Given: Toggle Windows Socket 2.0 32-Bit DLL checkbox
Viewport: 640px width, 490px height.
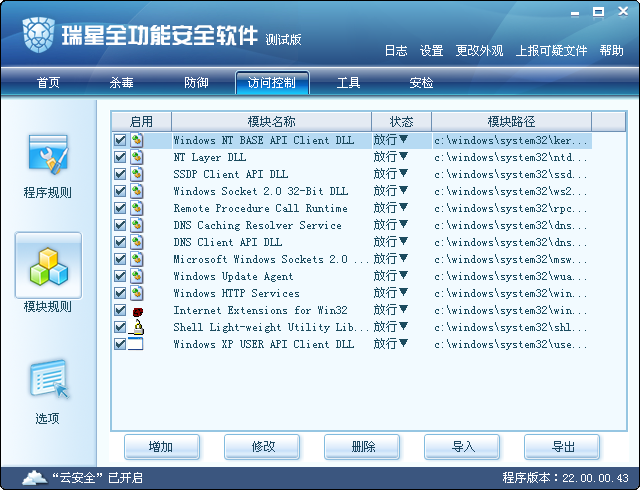Looking at the screenshot, I should 120,191.
